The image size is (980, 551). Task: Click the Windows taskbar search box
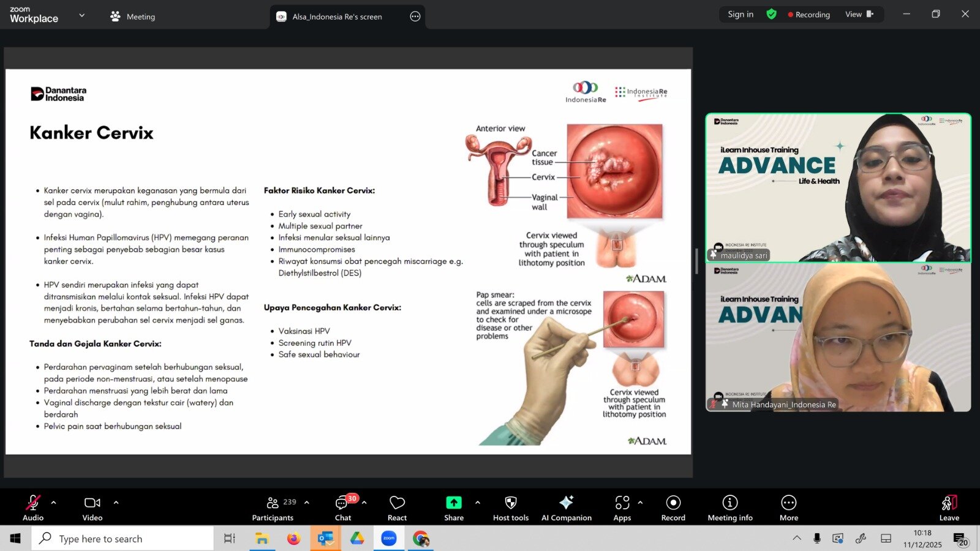123,539
